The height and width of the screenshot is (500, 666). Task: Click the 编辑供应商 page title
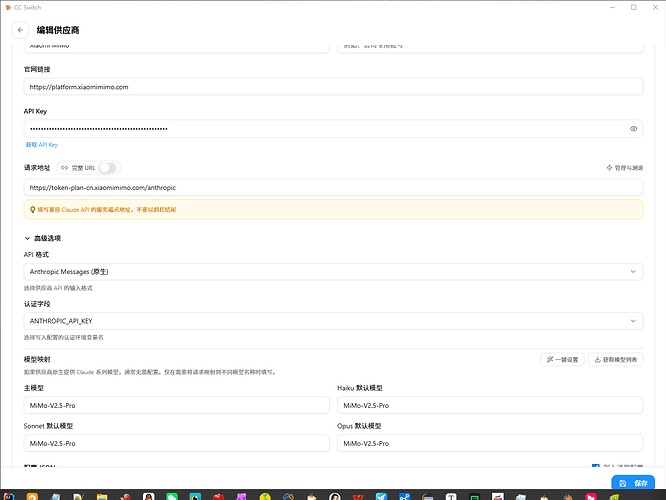click(x=58, y=30)
